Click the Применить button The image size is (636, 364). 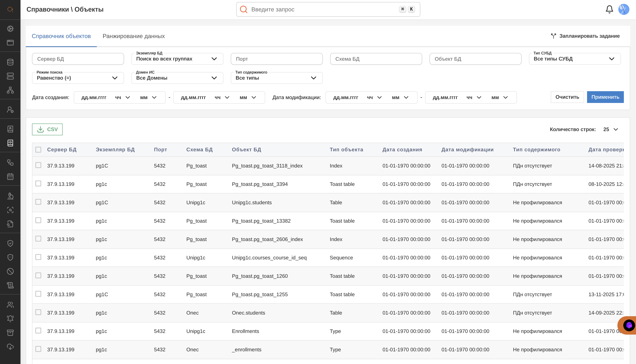605,97
